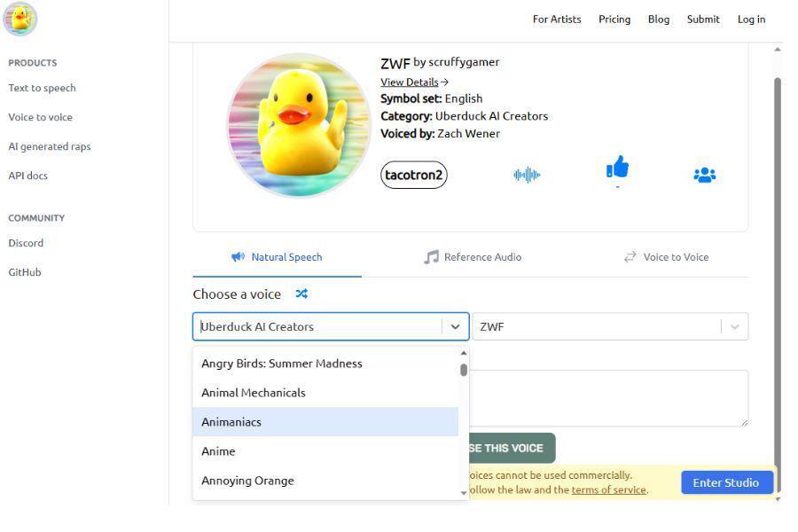Click the thumbs up like icon
798x532 pixels.
tap(617, 167)
